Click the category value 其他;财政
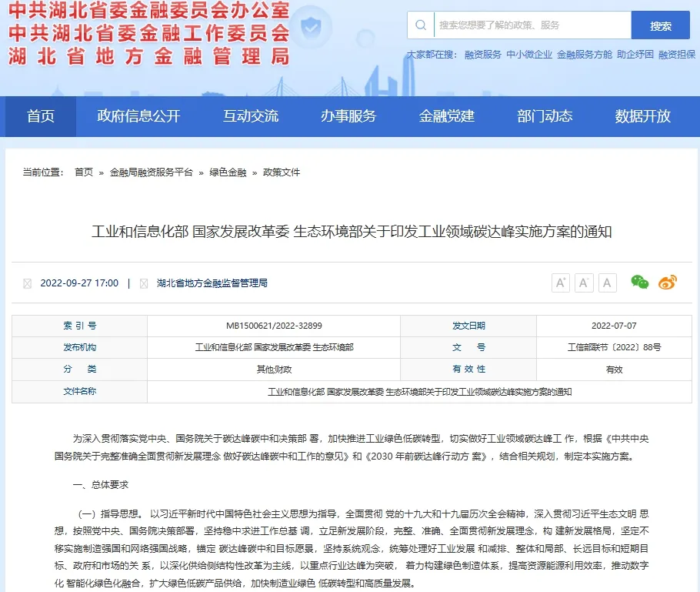Viewport: 700px width, 592px height. 274,370
